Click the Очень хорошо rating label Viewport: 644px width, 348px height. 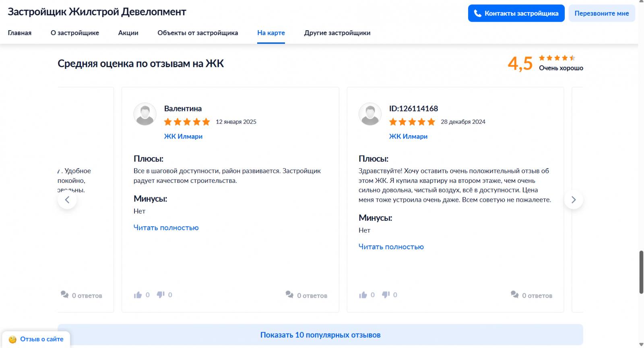click(x=561, y=68)
